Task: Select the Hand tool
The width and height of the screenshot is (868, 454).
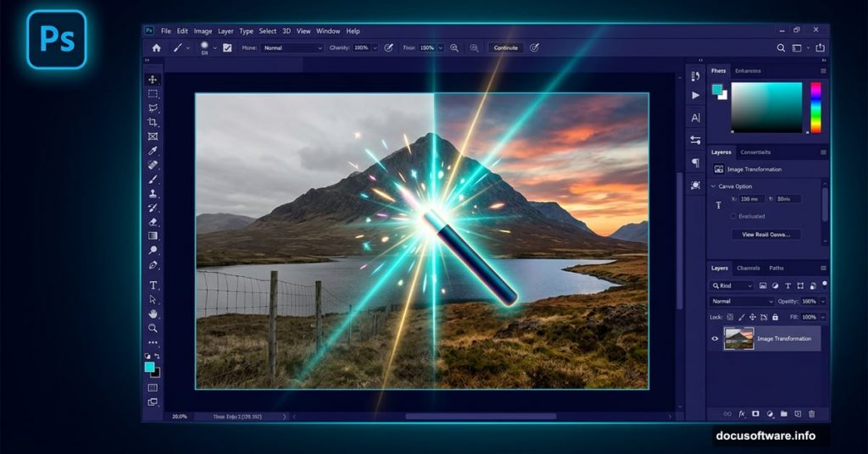Action: point(153,313)
